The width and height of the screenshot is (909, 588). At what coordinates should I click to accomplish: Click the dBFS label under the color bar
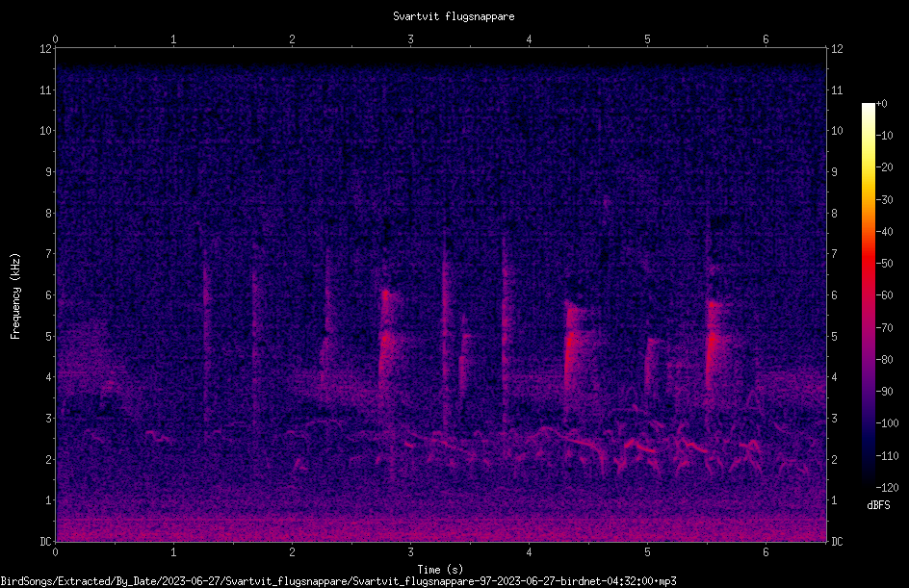[x=878, y=505]
